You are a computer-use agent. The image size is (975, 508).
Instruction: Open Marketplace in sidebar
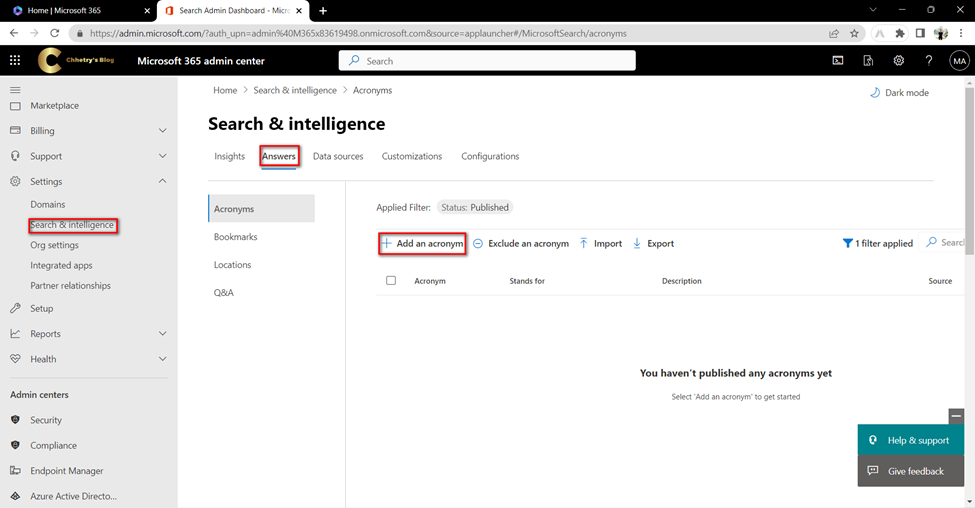(55, 106)
